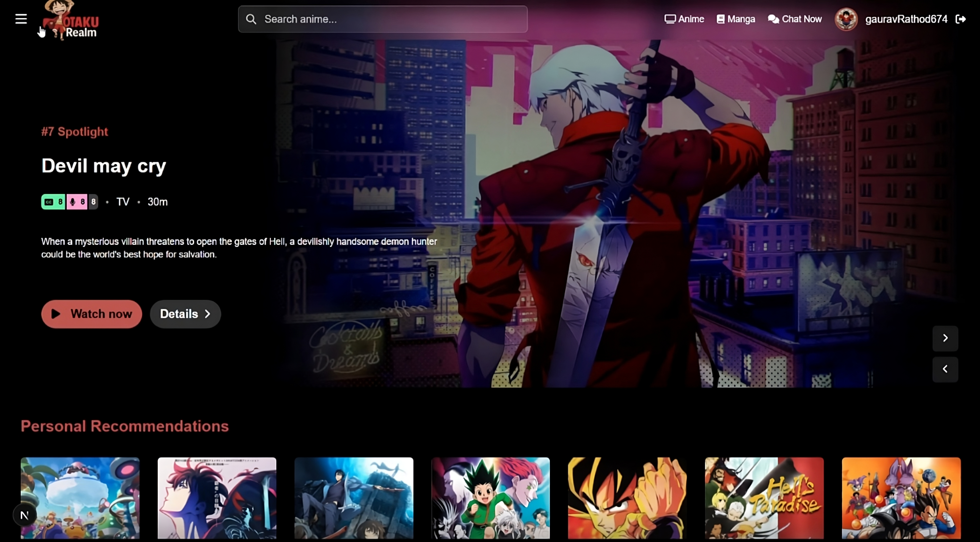980x542 pixels.
Task: Open the hamburger menu icon
Action: click(x=21, y=19)
